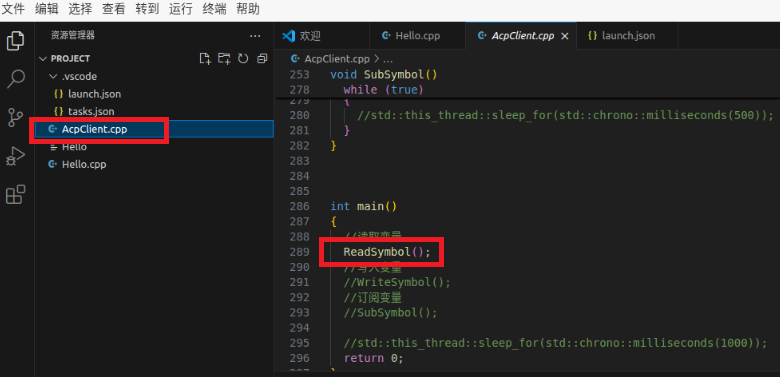Click the sleep_for milliseconds(1000) comment
780x377 pixels.
click(x=556, y=343)
